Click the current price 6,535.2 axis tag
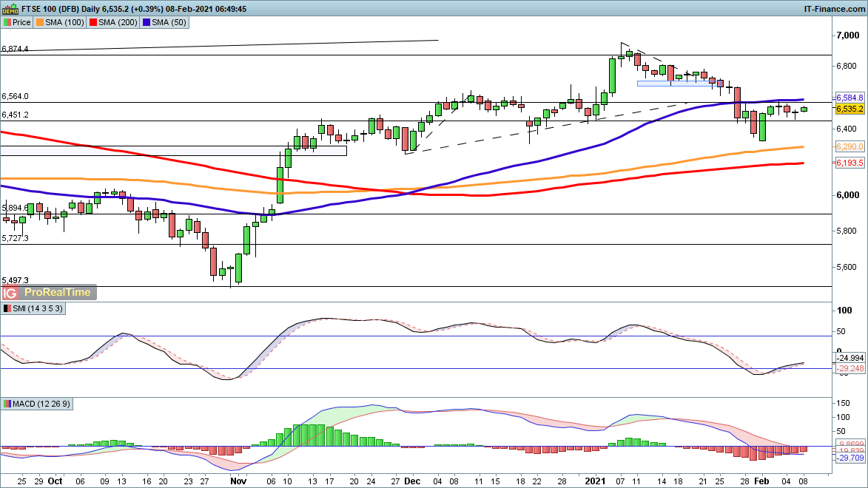 tap(849, 109)
